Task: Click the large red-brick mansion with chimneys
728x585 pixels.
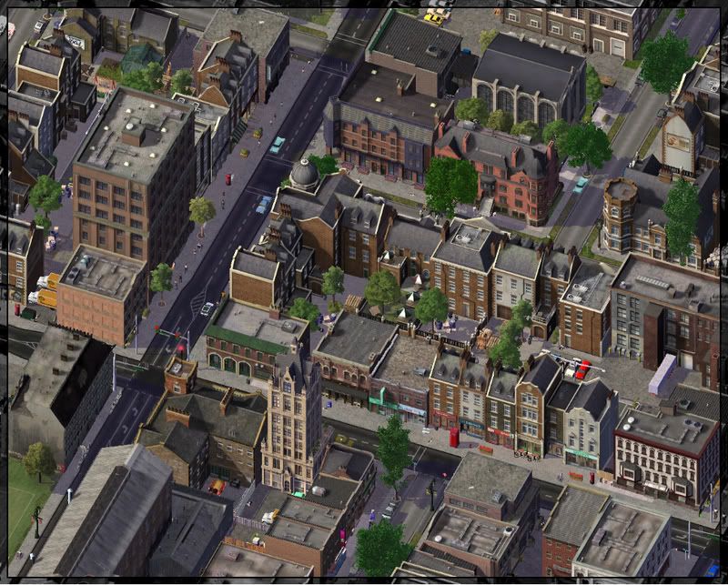Action: [x=497, y=172]
